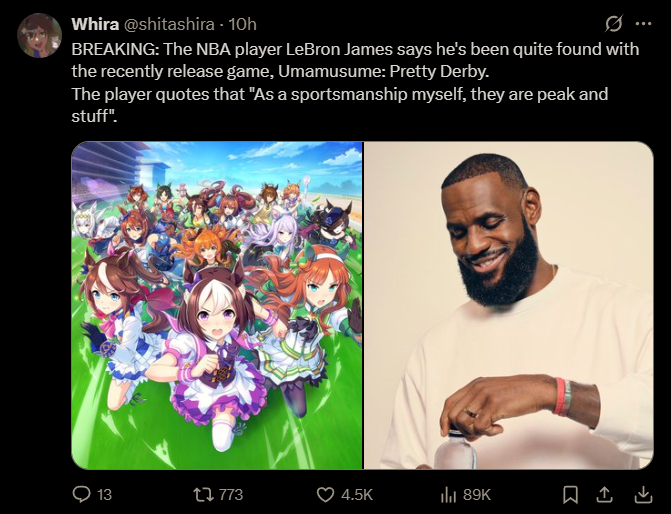Click the 4.5K likes count
This screenshot has width=671, height=514.
357,495
